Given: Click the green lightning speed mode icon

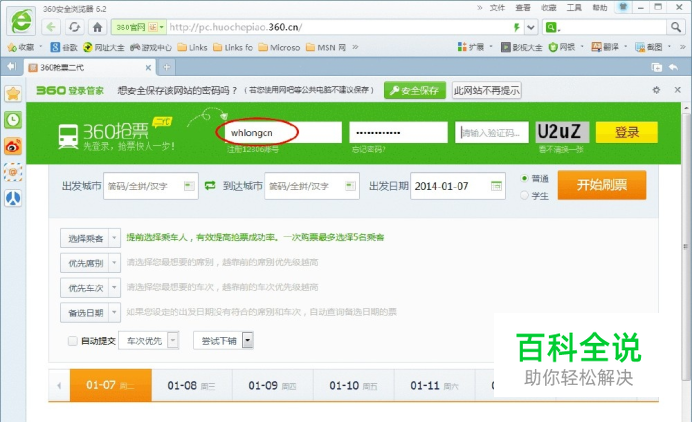Looking at the screenshot, I should tap(516, 27).
